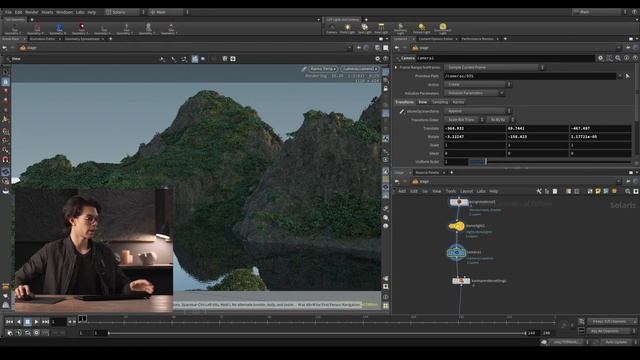Image resolution: width=640 pixels, height=360 pixels.
Task: Switch to the Performance Monitor tab
Action: coord(477,39)
